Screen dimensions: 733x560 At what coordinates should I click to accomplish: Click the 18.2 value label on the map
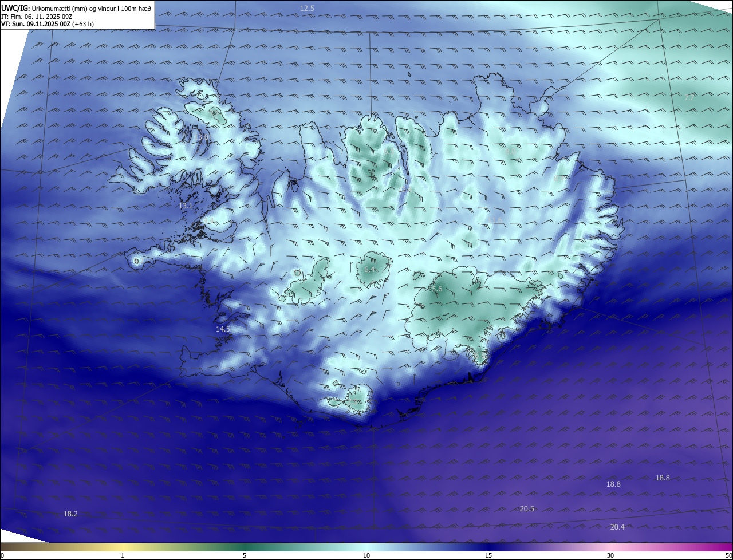point(70,514)
